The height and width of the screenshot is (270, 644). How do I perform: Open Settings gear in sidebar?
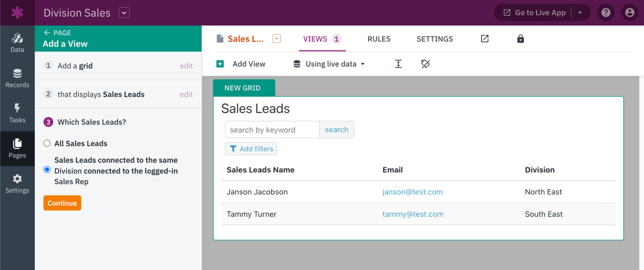17,184
